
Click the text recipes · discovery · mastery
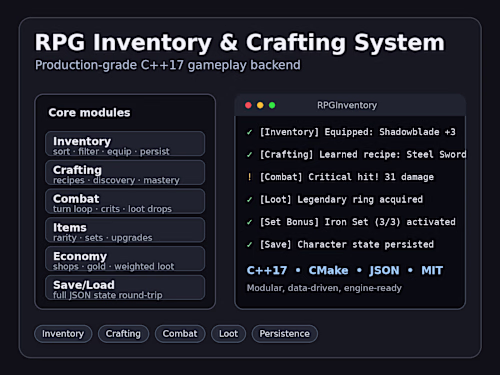pos(116,180)
